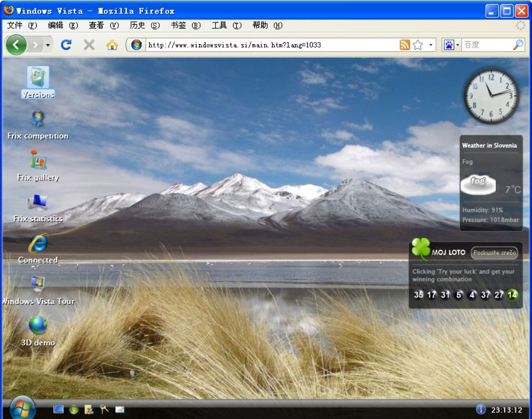
Task: Click the RSS feed icon in address bar
Action: (405, 45)
